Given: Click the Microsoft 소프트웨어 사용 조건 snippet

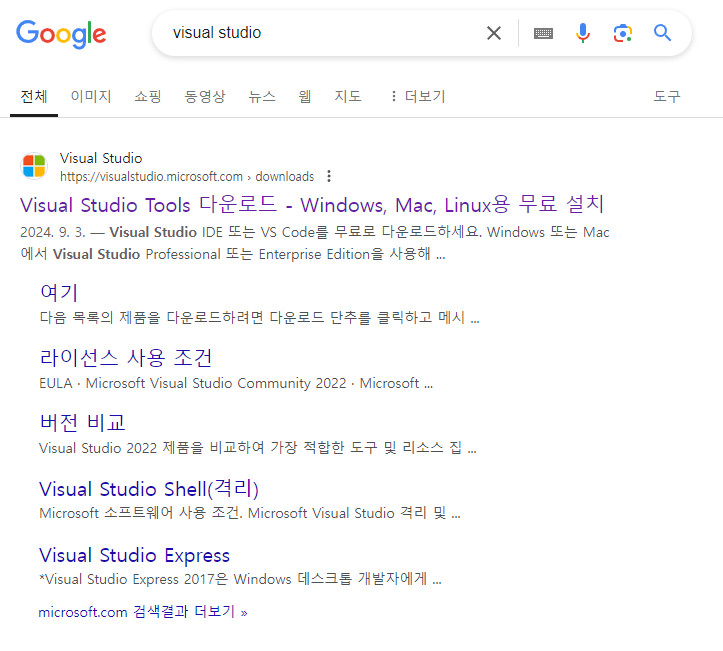Looking at the screenshot, I should tap(250, 513).
